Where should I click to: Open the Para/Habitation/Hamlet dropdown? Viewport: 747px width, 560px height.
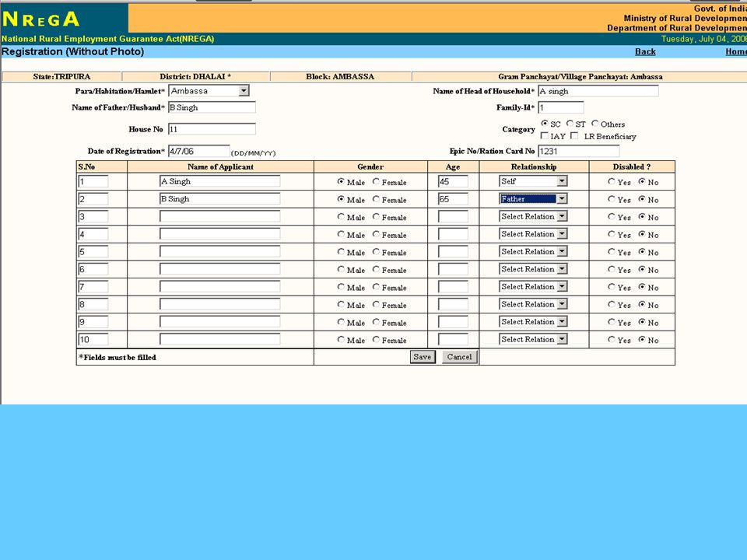(209, 90)
